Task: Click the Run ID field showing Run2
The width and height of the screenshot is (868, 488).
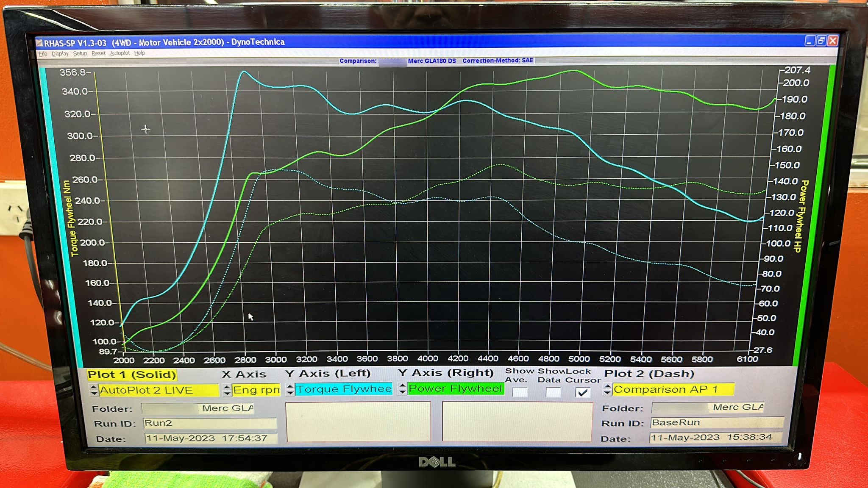Action: click(210, 423)
